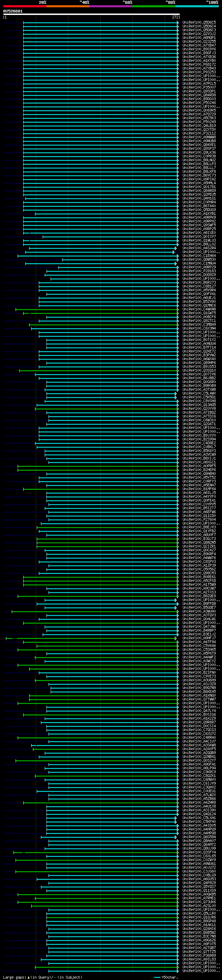The width and height of the screenshot is (222, 980).
Task: Open hit UniRef100_P68172
Action: 199,65
